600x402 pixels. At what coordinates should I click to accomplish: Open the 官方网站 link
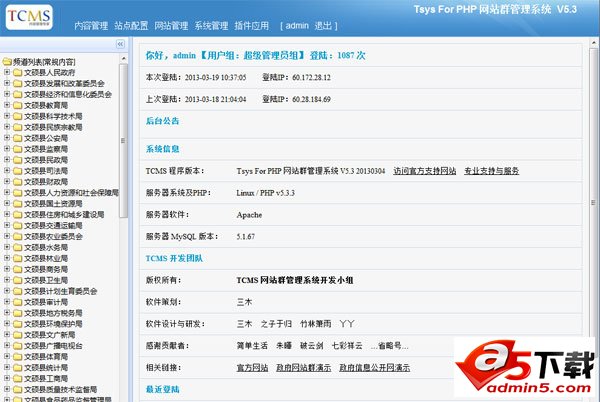(x=252, y=368)
